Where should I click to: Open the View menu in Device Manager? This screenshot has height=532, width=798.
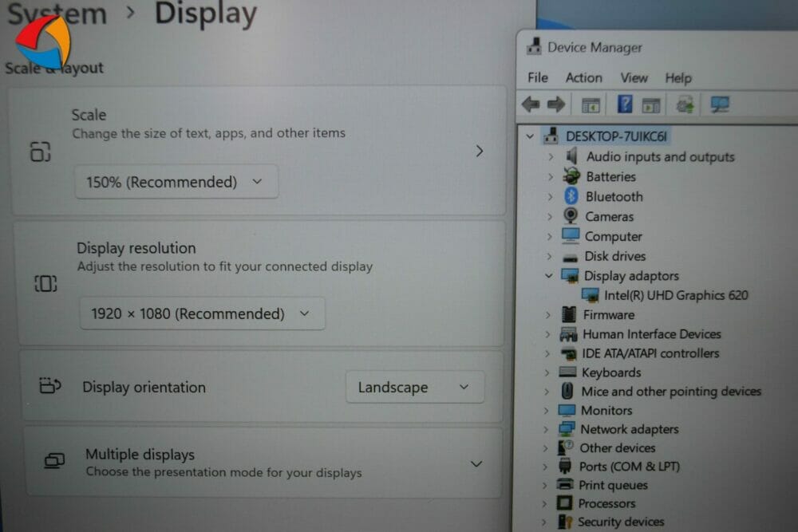(634, 78)
